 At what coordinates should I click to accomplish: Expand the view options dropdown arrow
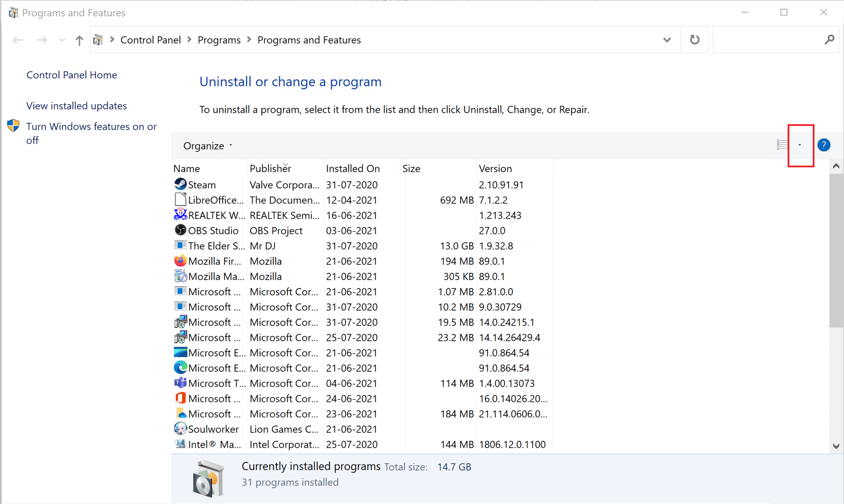pos(799,145)
